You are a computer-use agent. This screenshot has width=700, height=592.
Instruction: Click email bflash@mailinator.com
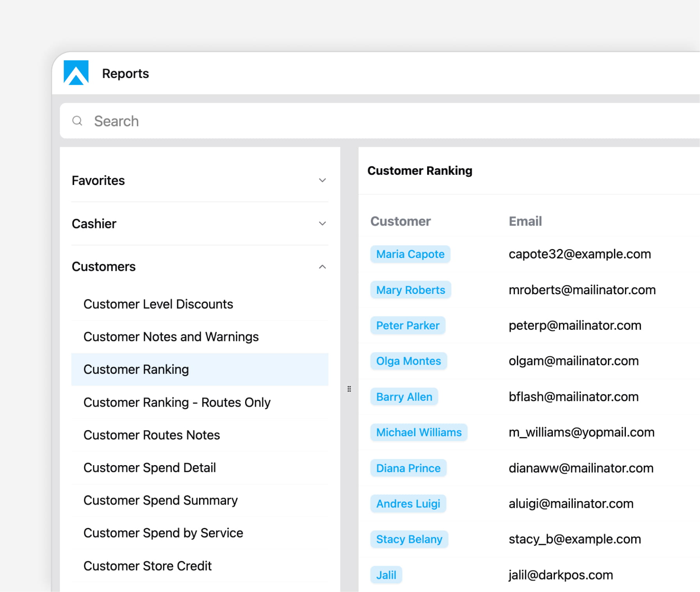pos(574,397)
